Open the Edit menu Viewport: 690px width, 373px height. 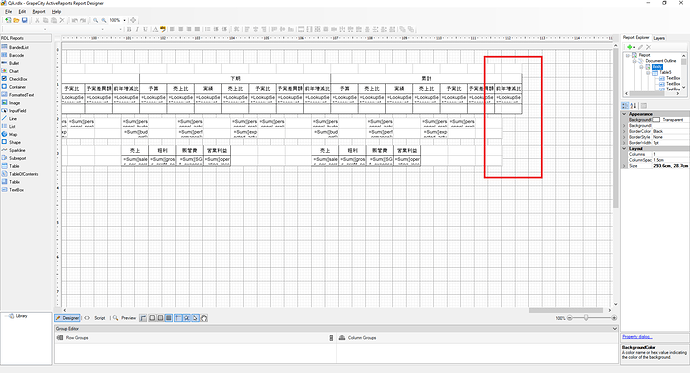pos(22,11)
